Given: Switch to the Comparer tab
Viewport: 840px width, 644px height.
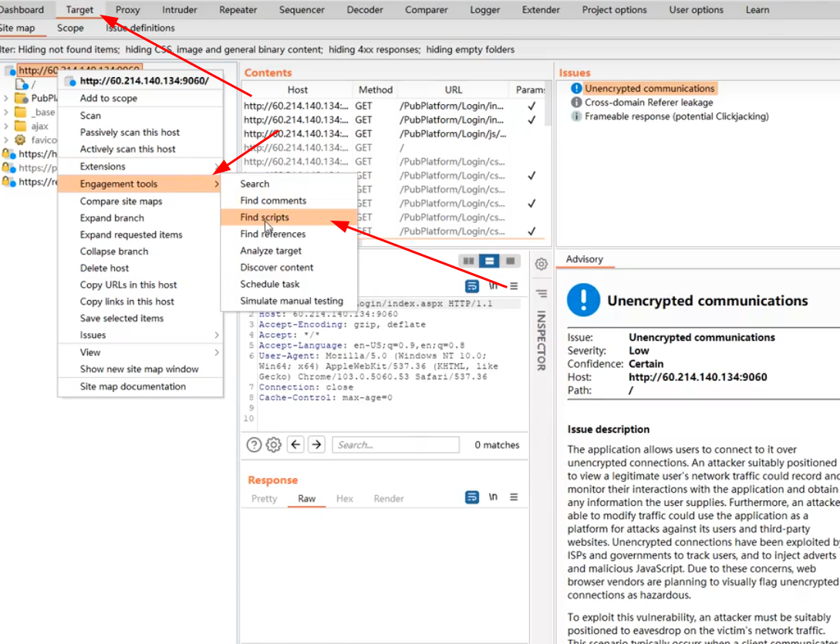Looking at the screenshot, I should coord(426,10).
